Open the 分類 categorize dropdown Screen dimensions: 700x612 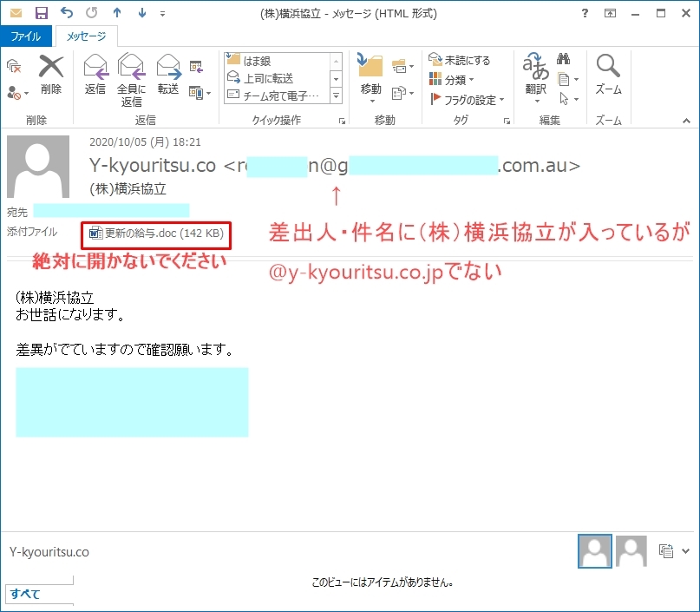(451, 80)
